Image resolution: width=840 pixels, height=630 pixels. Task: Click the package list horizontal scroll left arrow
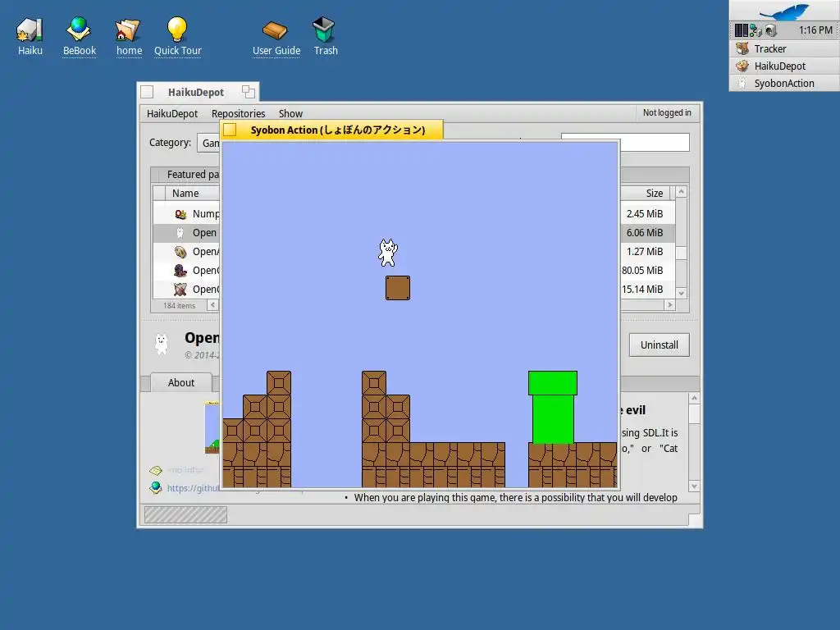(x=212, y=305)
